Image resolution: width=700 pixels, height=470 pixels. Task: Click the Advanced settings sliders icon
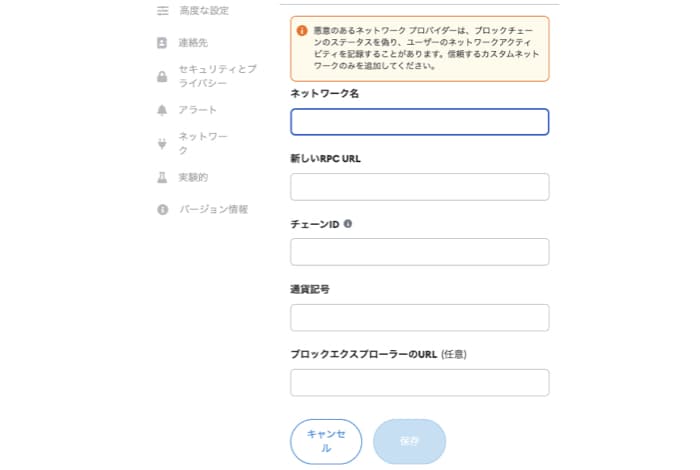click(x=162, y=10)
